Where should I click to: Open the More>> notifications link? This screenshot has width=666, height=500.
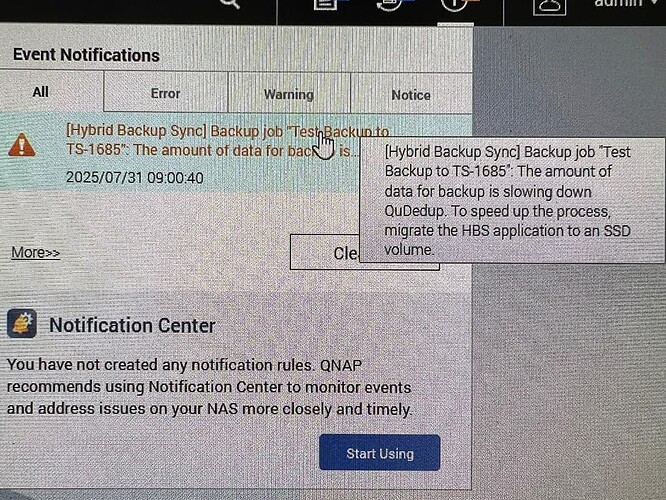36,252
